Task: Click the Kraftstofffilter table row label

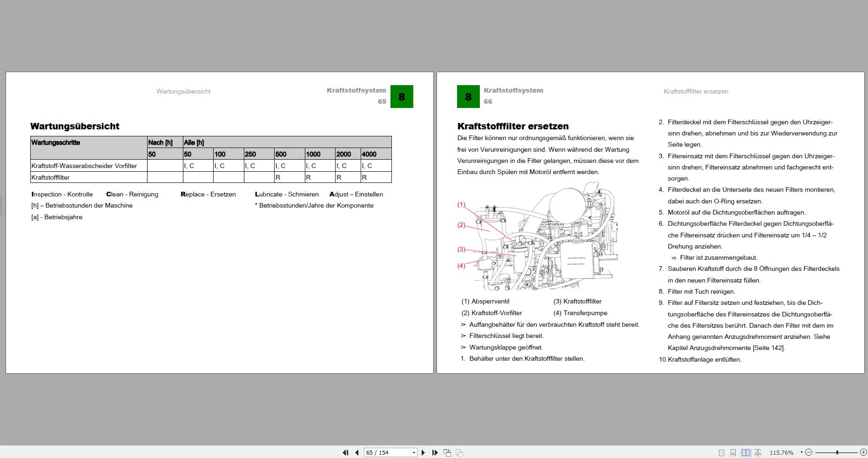Action: coord(50,177)
